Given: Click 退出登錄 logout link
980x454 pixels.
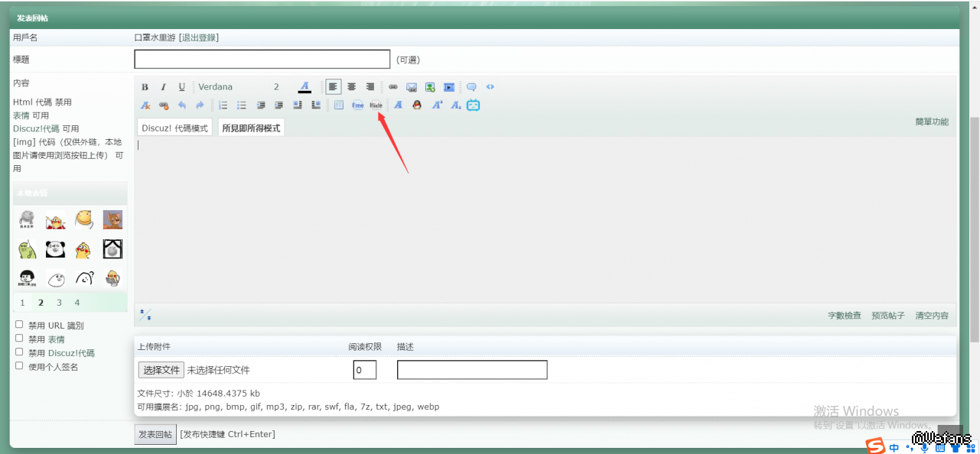Looking at the screenshot, I should click(x=199, y=37).
